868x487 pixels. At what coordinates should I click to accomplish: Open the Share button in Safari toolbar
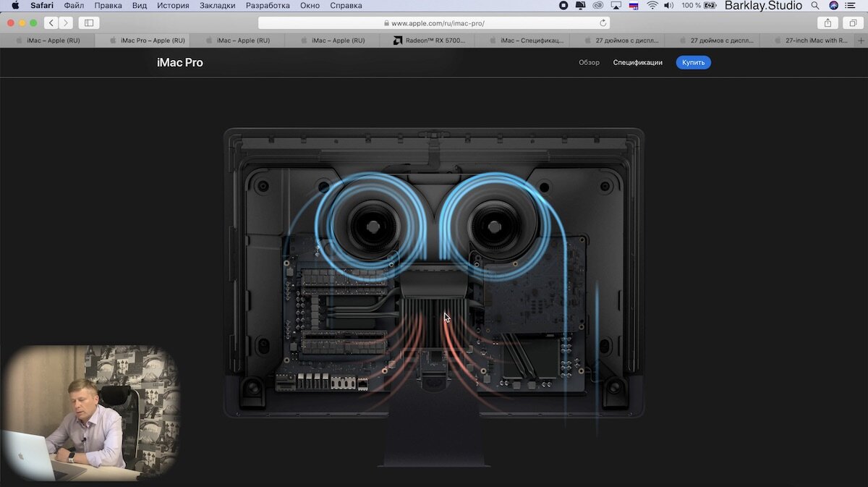point(827,23)
